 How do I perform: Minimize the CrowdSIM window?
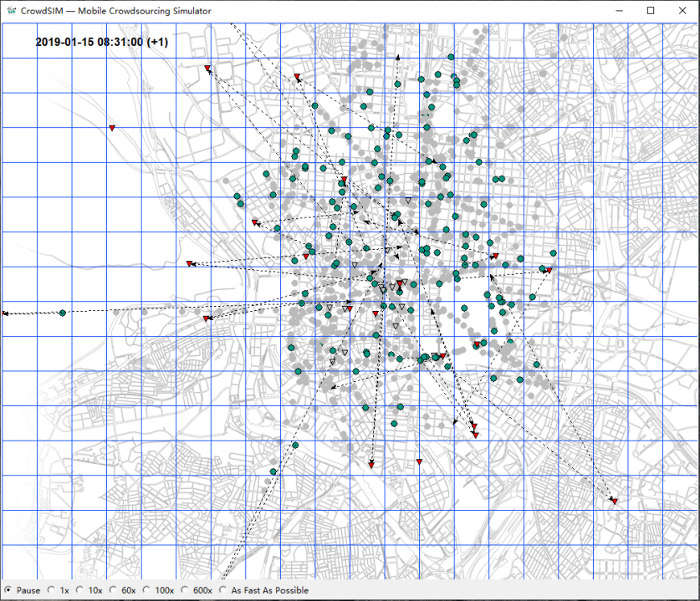tap(619, 11)
